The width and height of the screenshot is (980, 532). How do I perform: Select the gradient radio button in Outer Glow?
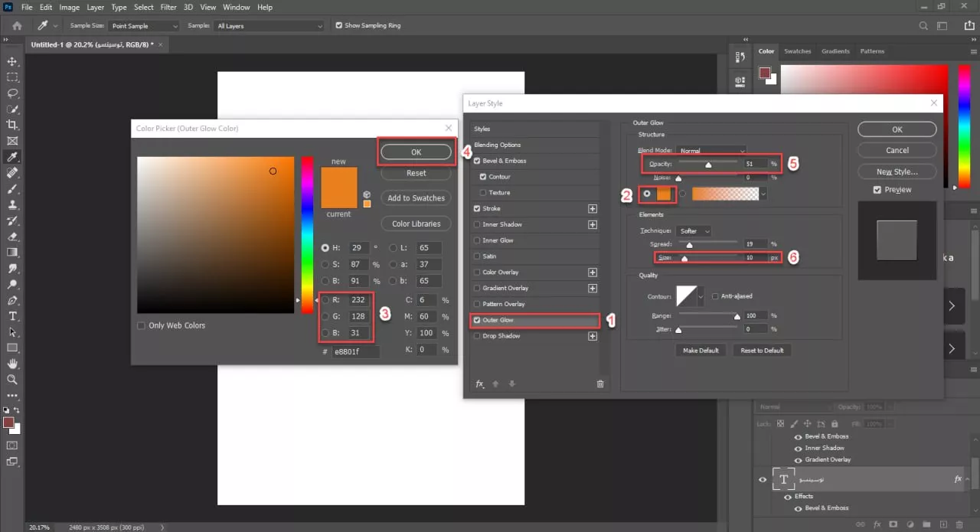[x=683, y=194]
